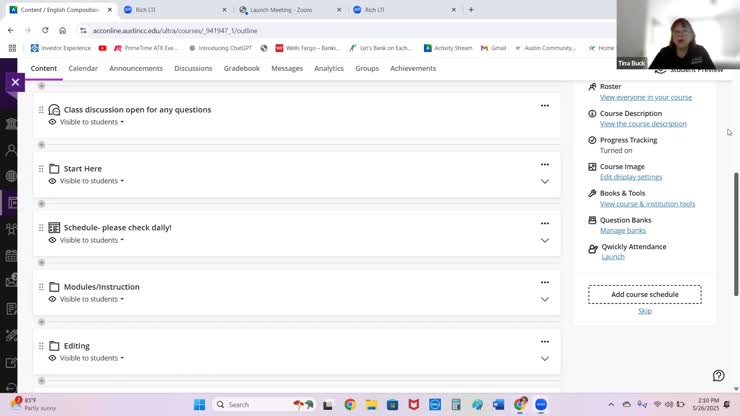
Task: Add content above Schedule item
Action: click(42, 204)
